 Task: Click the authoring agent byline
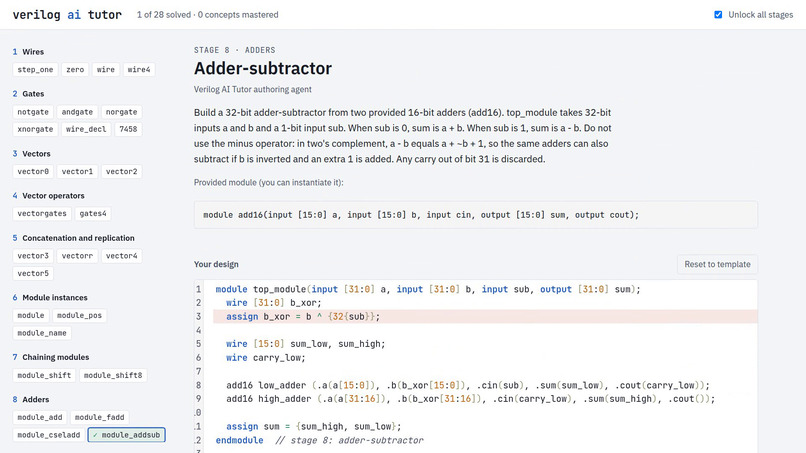[252, 89]
